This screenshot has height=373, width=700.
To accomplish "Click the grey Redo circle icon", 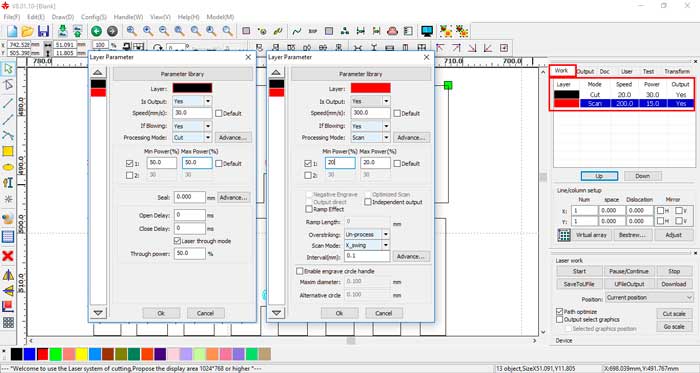I will [112, 31].
